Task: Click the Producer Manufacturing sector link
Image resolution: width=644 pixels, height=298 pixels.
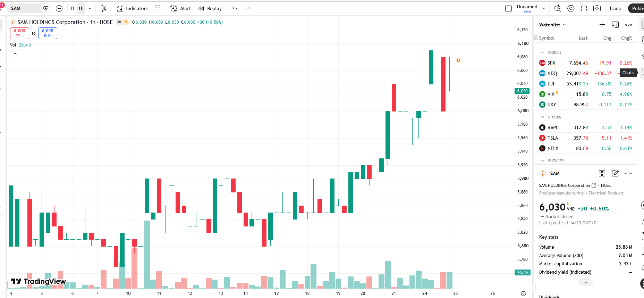Action: (x=561, y=193)
